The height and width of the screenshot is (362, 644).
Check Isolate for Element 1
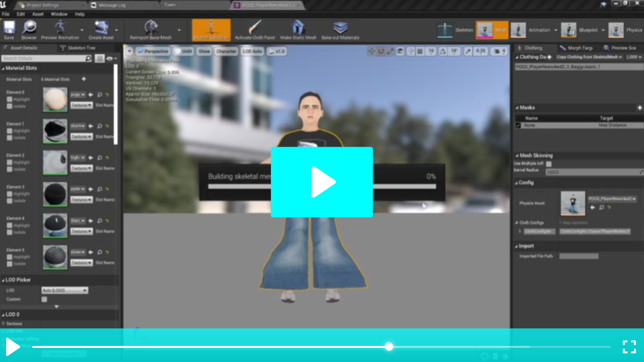[9, 137]
